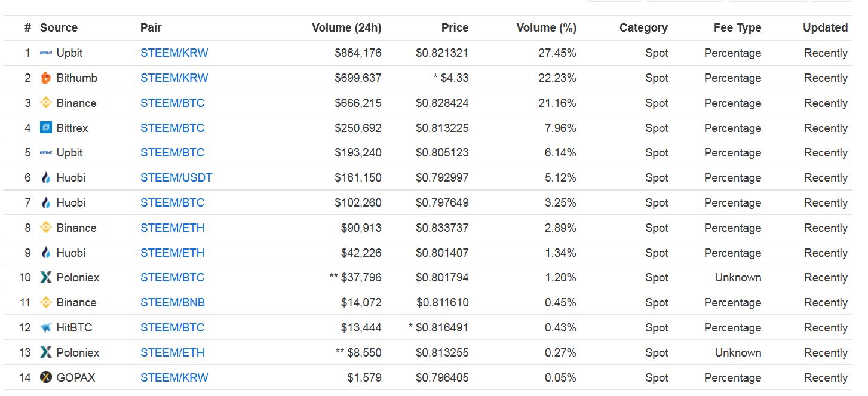Viewport: 868px width, 396px height.
Task: Sort table by Source column header
Action: [59, 28]
